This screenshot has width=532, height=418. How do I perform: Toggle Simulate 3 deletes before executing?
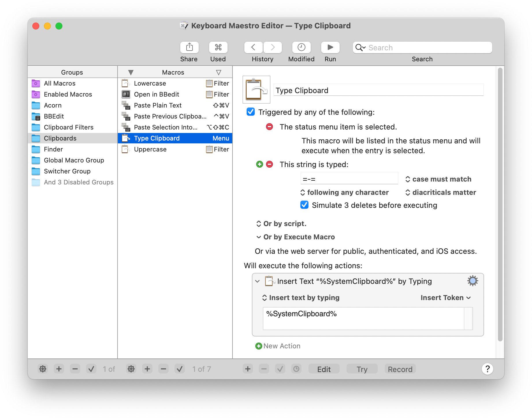point(304,205)
